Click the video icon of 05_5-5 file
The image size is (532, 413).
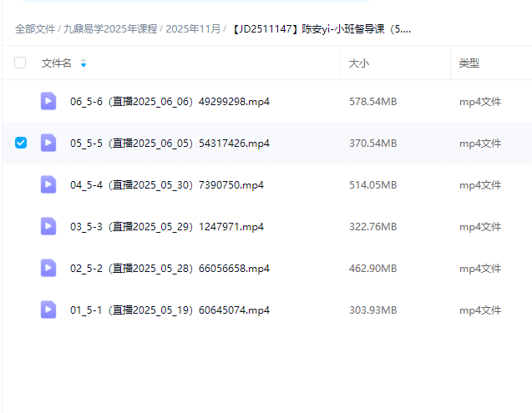pos(48,143)
